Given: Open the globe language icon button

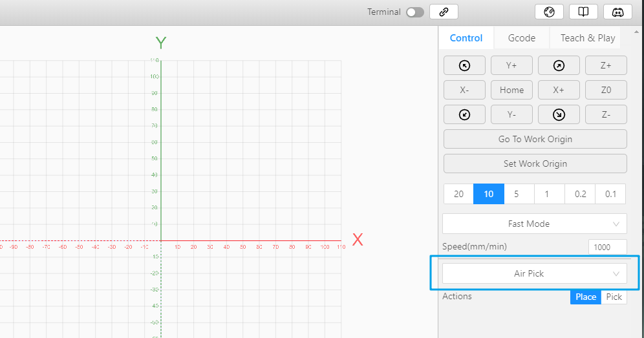Looking at the screenshot, I should click(x=549, y=12).
